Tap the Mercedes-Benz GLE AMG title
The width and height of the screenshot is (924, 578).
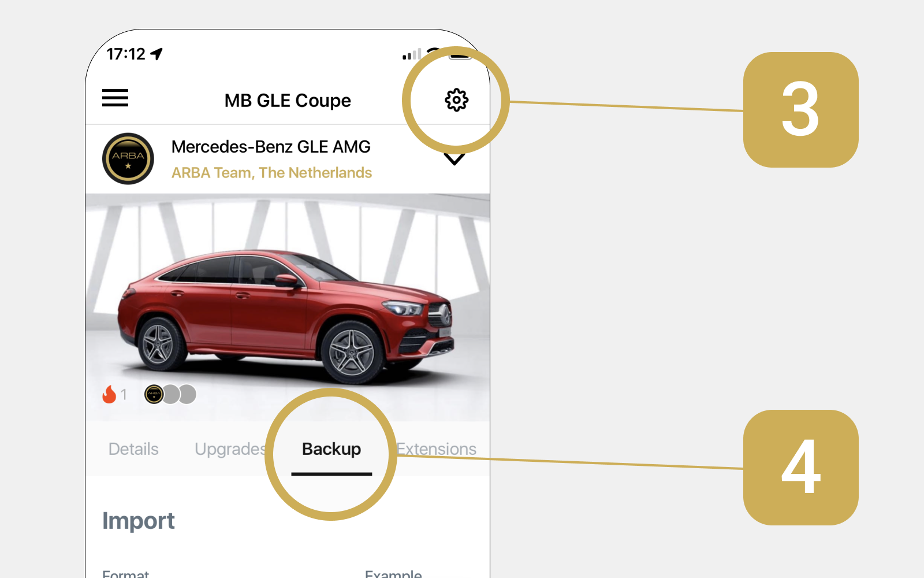click(x=271, y=147)
